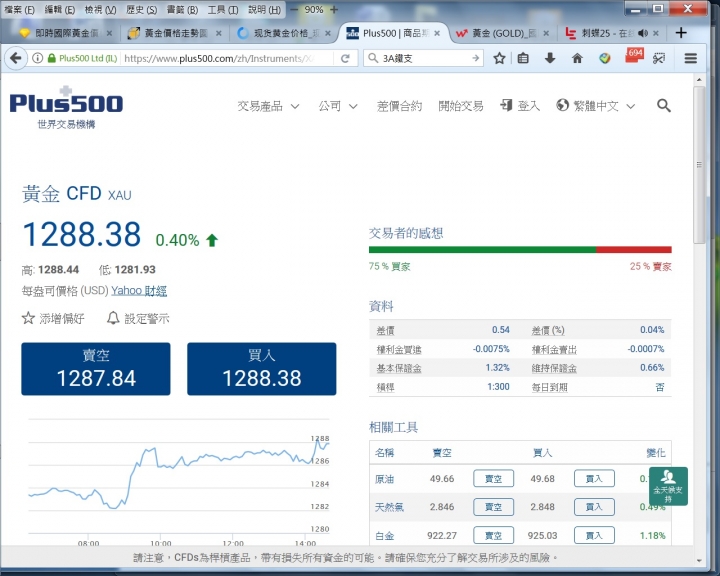Click the trader sentiment red sellers bar

pyautogui.click(x=634, y=249)
